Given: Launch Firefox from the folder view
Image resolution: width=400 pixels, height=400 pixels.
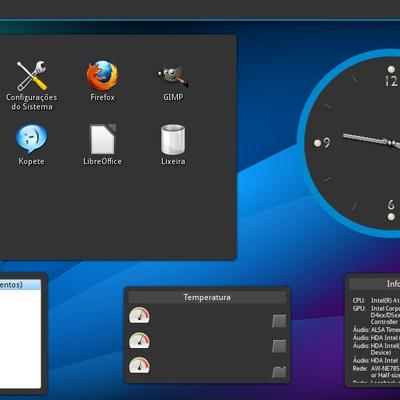Looking at the screenshot, I should [x=102, y=76].
